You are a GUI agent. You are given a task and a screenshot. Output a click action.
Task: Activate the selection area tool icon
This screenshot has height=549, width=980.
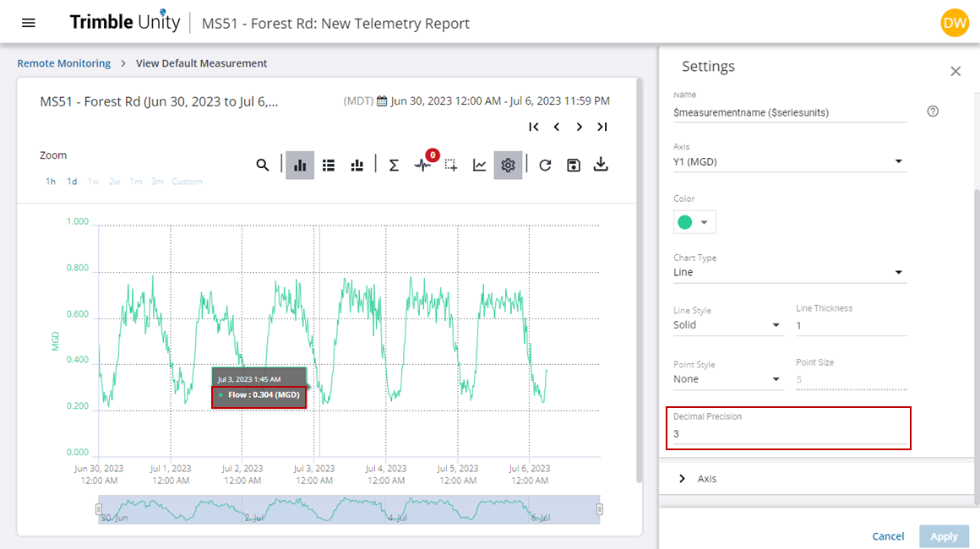[x=451, y=166]
